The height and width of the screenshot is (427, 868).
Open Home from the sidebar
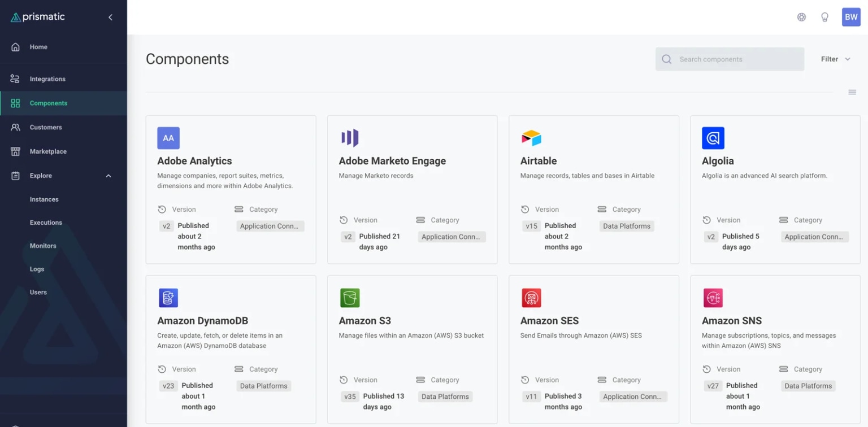[63, 47]
